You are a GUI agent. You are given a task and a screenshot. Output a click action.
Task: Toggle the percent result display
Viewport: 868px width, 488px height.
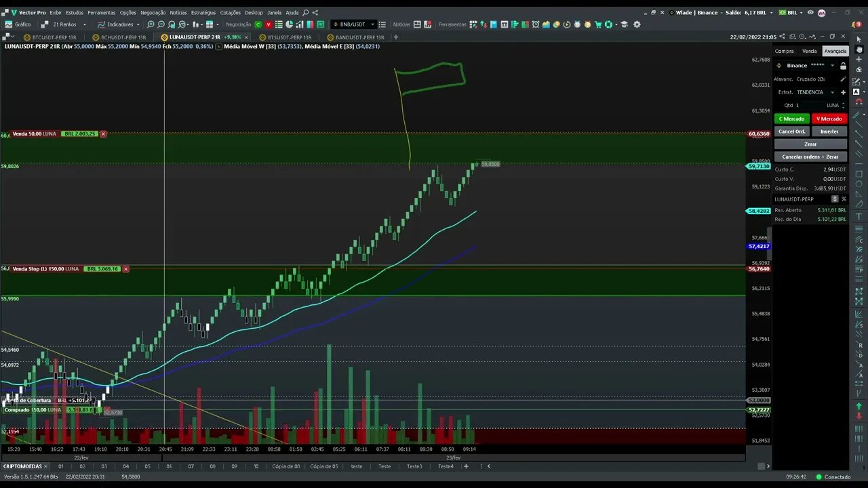[844, 199]
